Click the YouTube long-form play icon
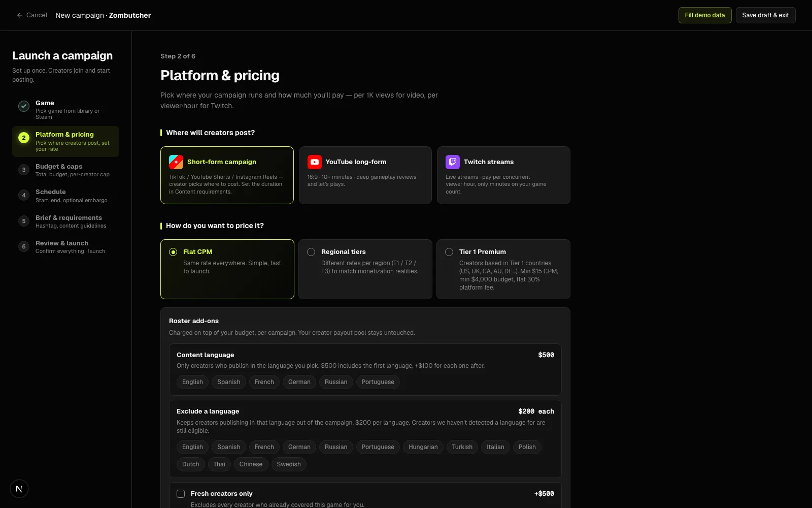This screenshot has height=508, width=812. (315, 162)
